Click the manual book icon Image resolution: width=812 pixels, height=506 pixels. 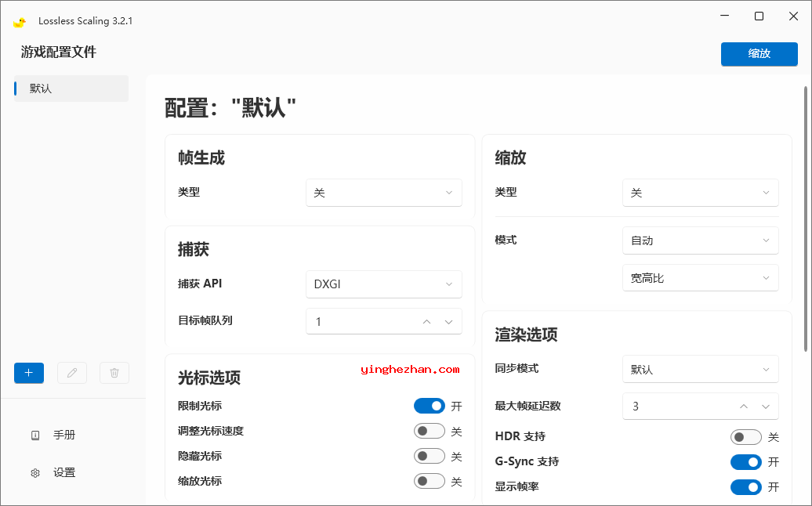(35, 436)
